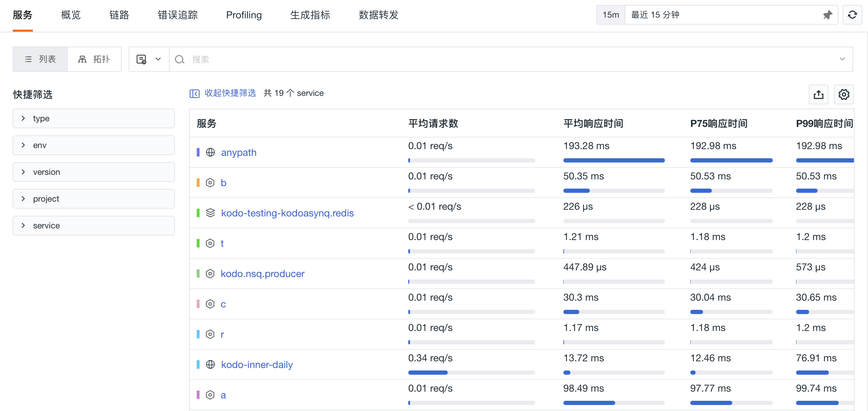
Task: Open the Profiling tab
Action: pos(244,15)
